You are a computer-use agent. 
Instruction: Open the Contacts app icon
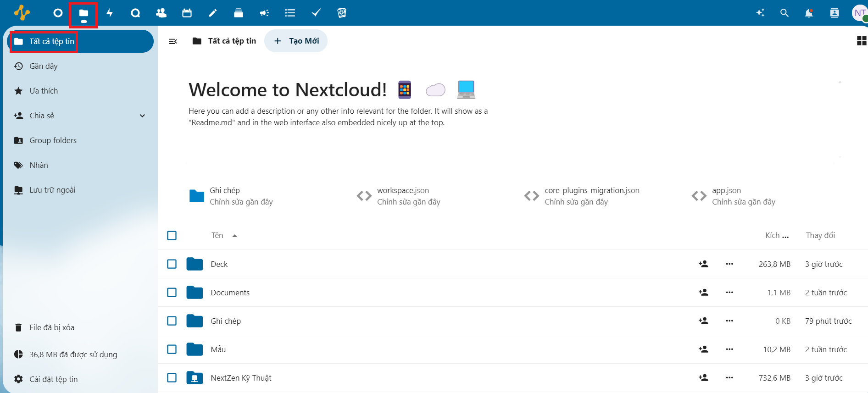pyautogui.click(x=161, y=13)
